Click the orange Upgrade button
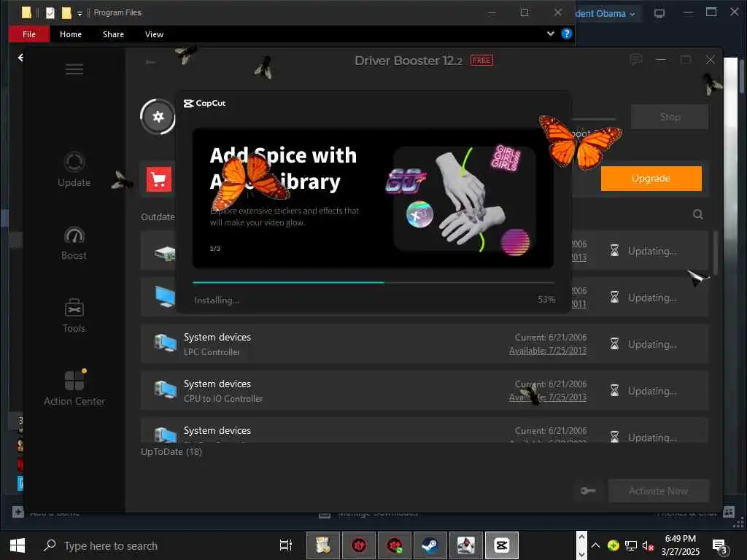This screenshot has width=747, height=560. [x=651, y=179]
